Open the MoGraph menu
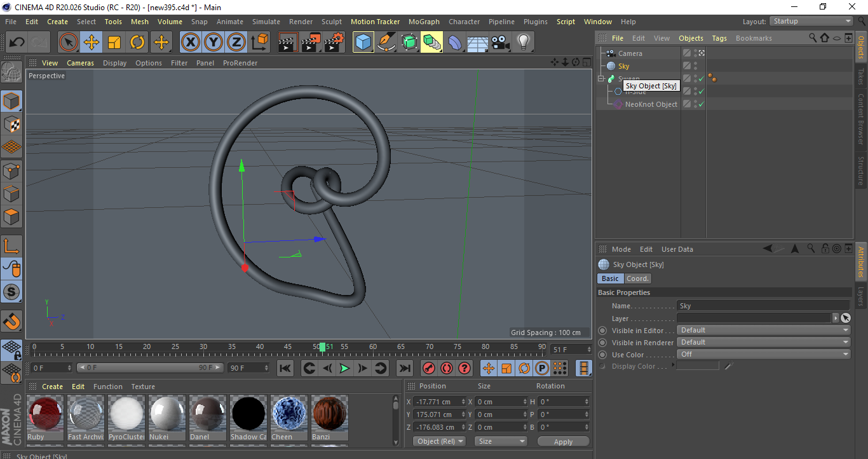The height and width of the screenshot is (459, 868). pos(424,22)
